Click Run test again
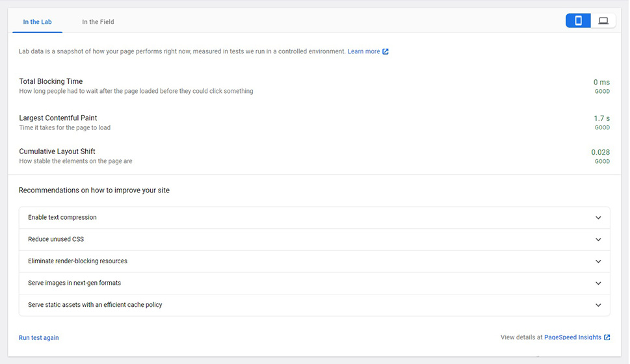The width and height of the screenshot is (630, 364). (38, 337)
